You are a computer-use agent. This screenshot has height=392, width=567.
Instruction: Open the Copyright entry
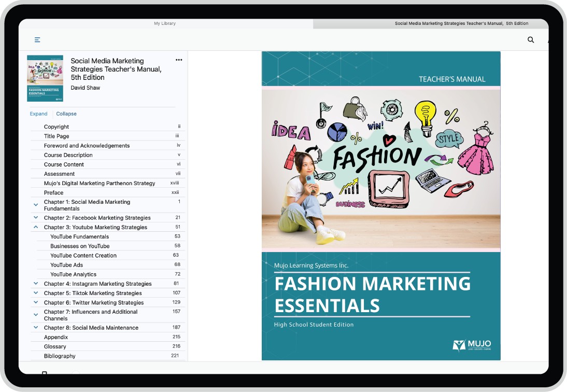[x=56, y=127]
